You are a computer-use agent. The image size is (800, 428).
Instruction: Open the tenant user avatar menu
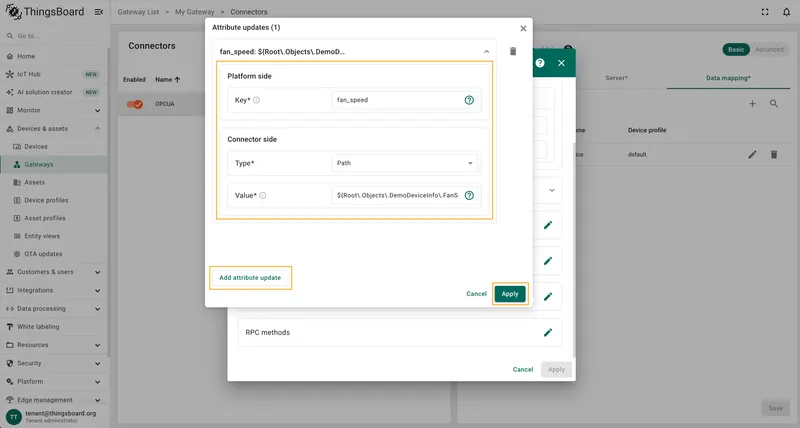click(14, 417)
